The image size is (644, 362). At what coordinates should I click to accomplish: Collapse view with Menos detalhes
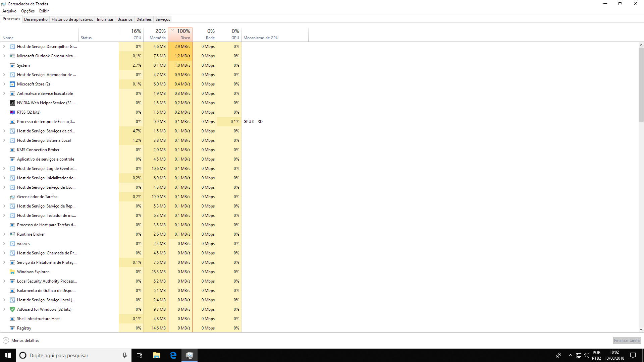click(x=21, y=341)
